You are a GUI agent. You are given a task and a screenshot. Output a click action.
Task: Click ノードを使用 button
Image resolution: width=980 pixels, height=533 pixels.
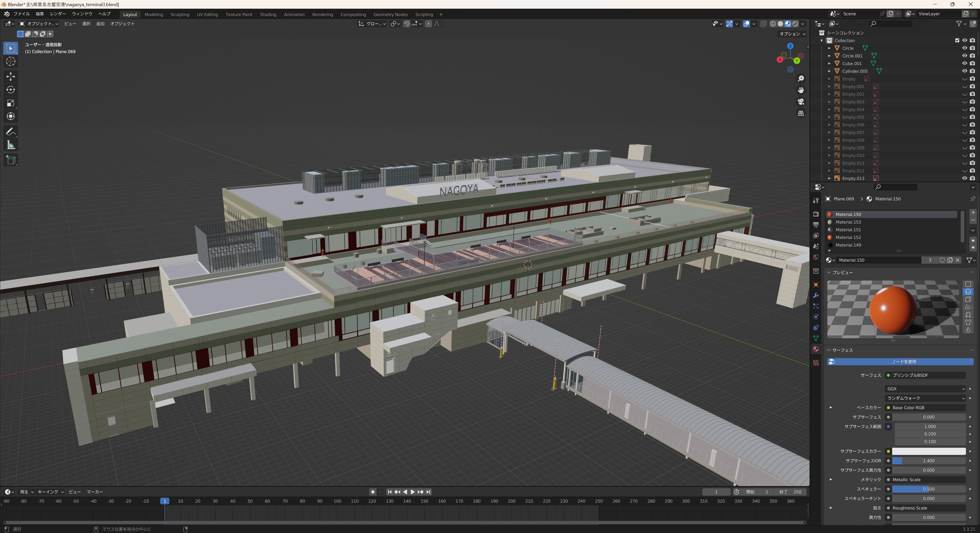pyautogui.click(x=900, y=361)
